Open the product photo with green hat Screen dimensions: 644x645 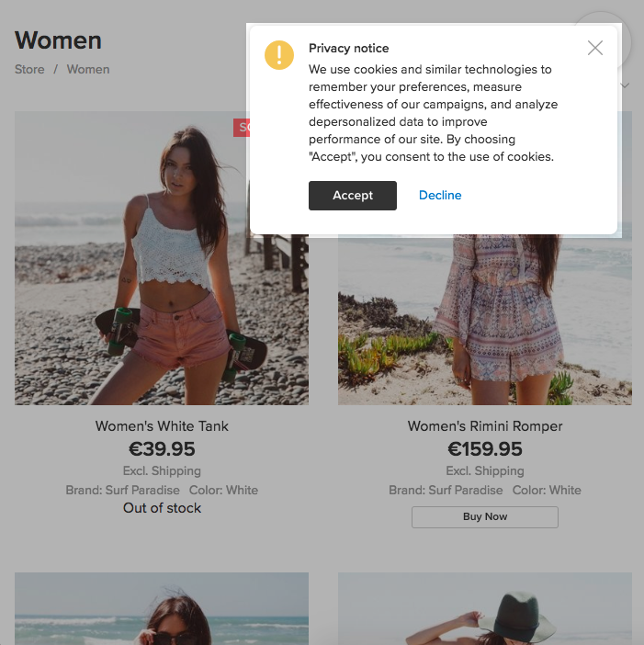[x=485, y=609]
